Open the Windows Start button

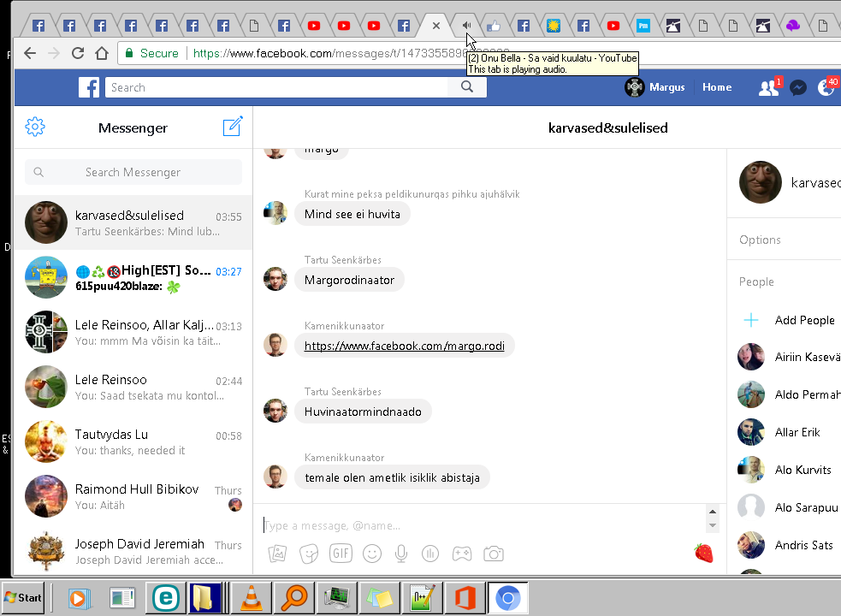(x=22, y=597)
